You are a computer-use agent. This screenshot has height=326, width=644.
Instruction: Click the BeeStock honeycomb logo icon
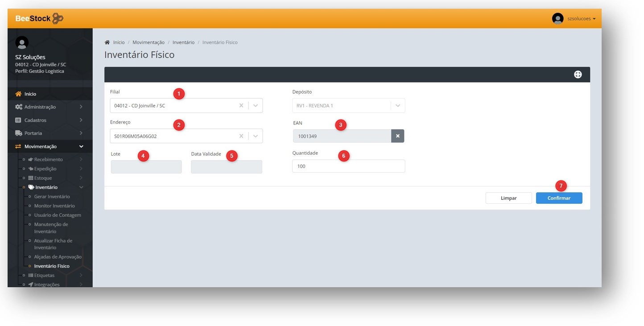58,19
